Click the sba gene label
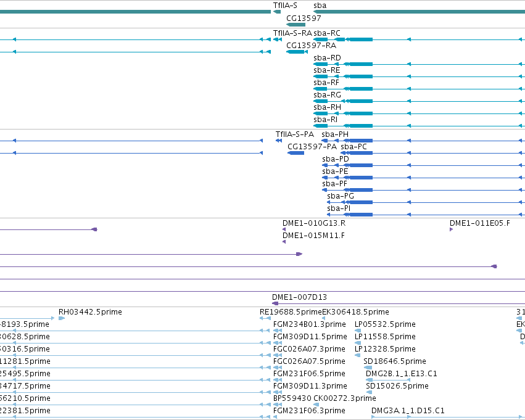Screen dimensions: 525x420 click(x=320, y=6)
